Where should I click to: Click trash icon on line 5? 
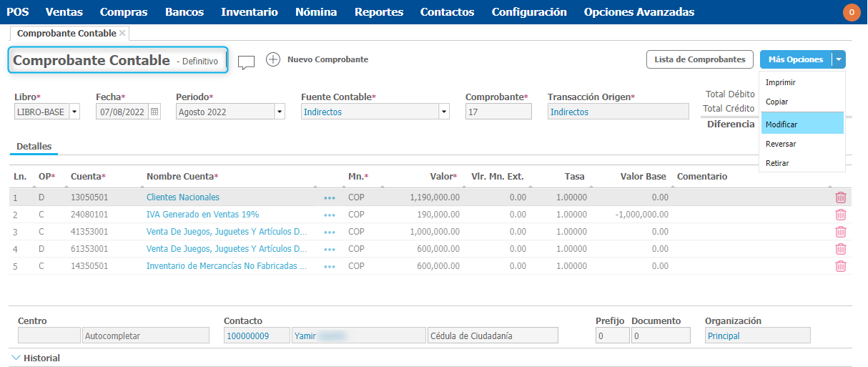point(841,266)
